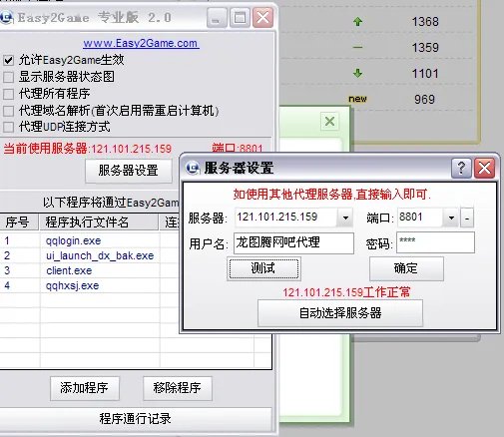Click the 测试 button

click(263, 268)
